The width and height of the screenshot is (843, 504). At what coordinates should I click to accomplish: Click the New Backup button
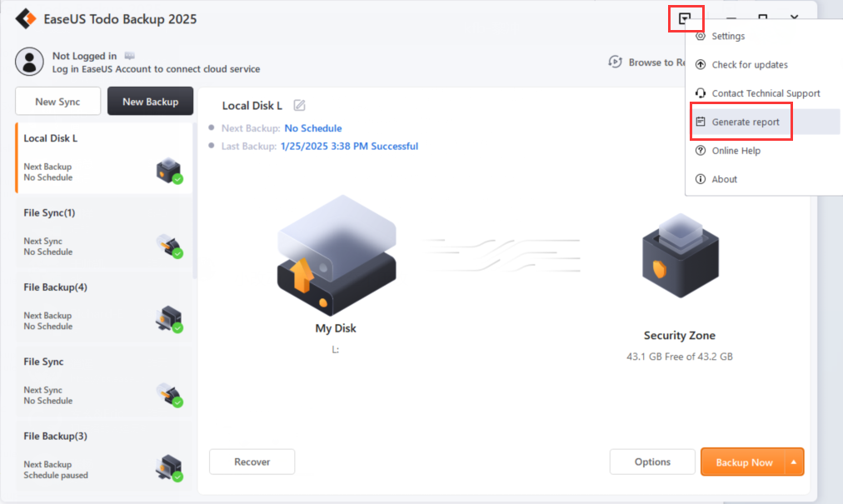tap(150, 101)
